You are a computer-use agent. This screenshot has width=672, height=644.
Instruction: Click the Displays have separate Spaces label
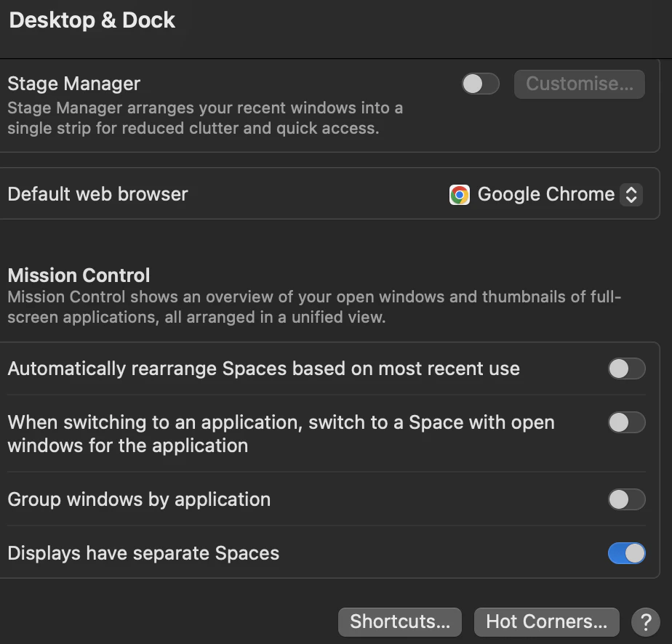(x=143, y=553)
